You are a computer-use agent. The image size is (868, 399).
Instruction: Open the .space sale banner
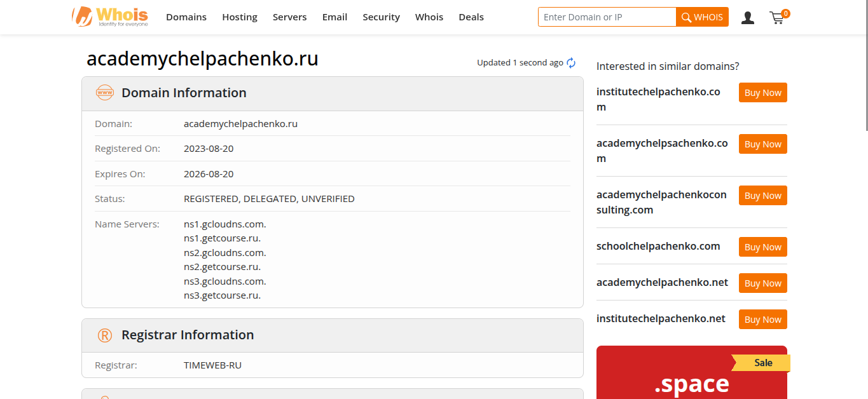click(692, 372)
